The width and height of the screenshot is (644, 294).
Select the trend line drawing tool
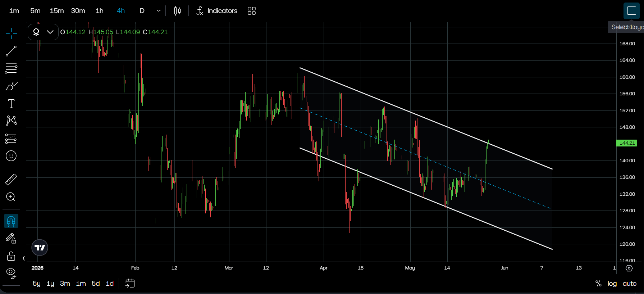tap(11, 51)
